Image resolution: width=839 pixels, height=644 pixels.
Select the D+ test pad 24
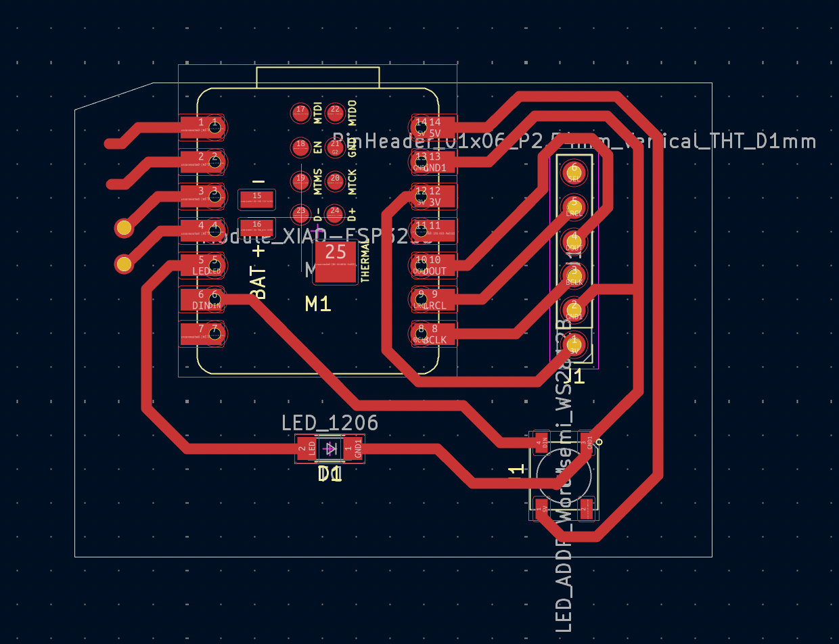(x=334, y=215)
